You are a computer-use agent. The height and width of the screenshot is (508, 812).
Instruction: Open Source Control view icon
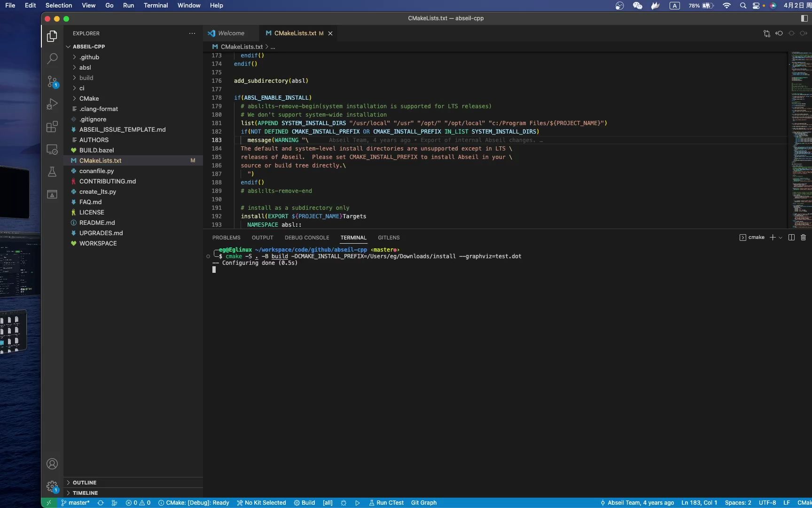coord(52,81)
